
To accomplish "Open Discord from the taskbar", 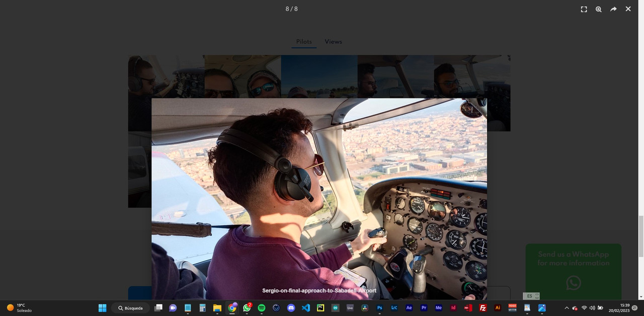I will [x=291, y=308].
